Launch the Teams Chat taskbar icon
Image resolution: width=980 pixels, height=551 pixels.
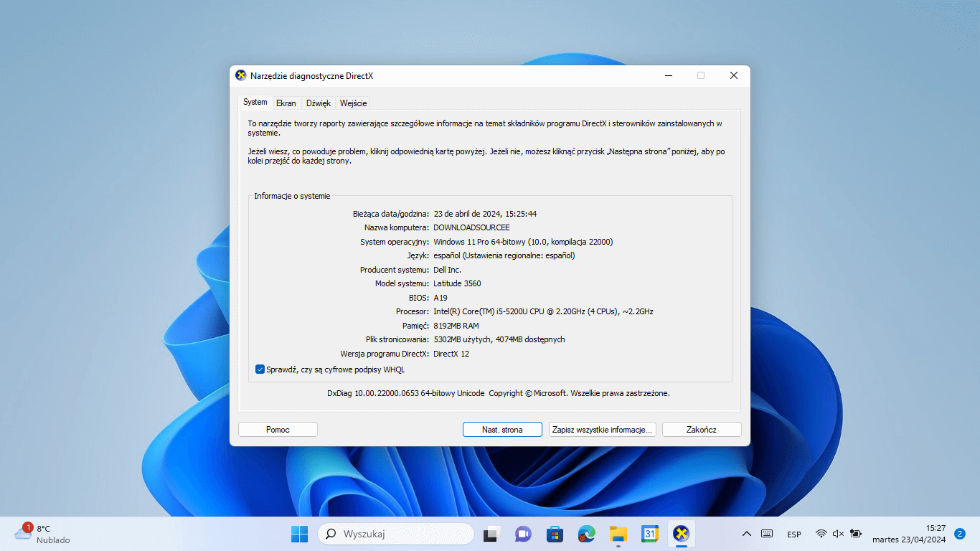pyautogui.click(x=523, y=534)
